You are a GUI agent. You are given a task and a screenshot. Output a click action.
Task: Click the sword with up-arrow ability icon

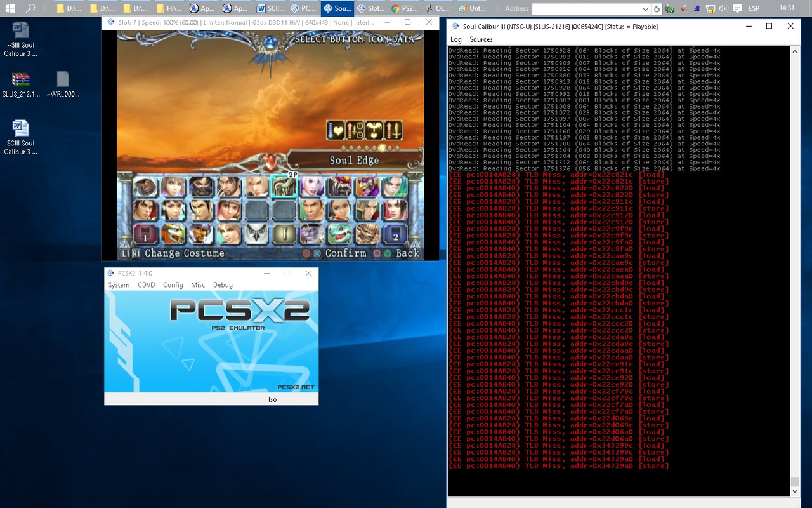(x=393, y=130)
